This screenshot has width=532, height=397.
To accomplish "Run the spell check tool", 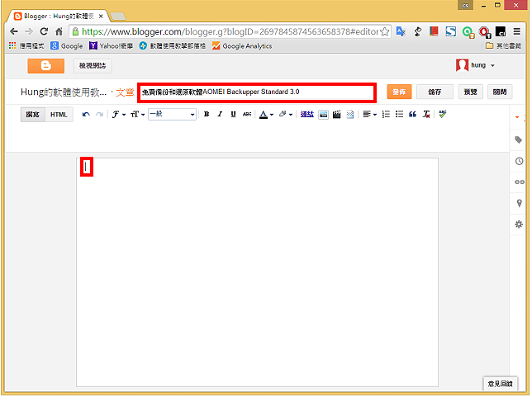I will (x=443, y=115).
